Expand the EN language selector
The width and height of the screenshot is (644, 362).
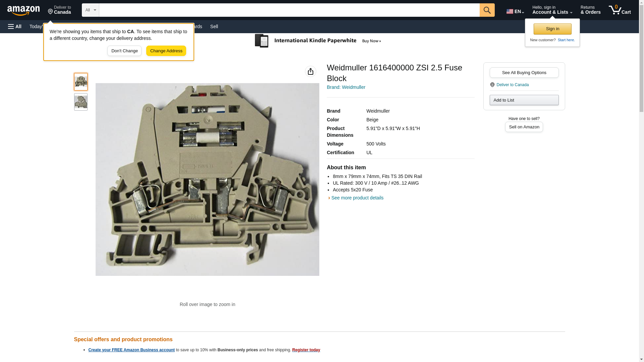(x=515, y=11)
